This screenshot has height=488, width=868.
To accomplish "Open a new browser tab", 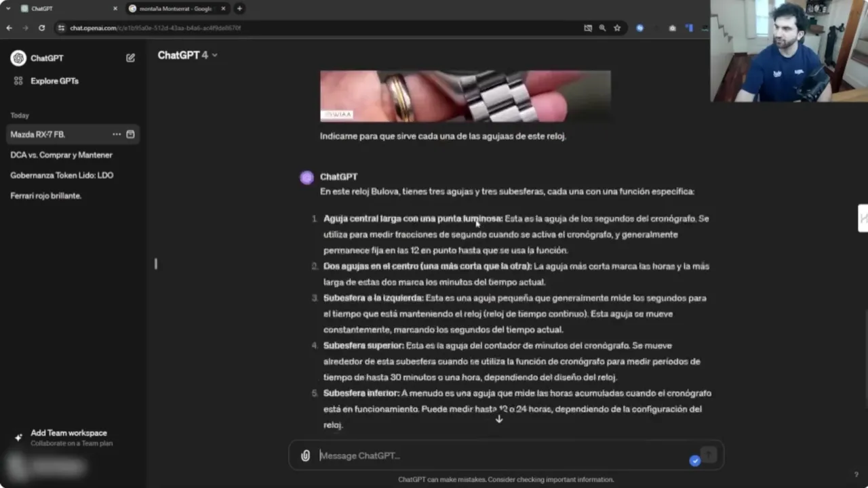I will pos(239,9).
